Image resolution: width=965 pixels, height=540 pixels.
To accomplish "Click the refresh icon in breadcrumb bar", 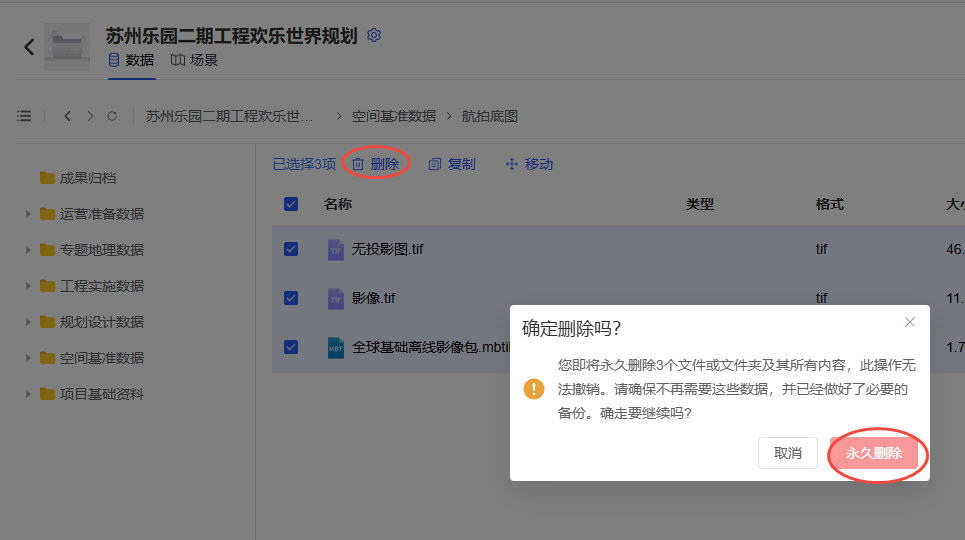I will [x=112, y=116].
